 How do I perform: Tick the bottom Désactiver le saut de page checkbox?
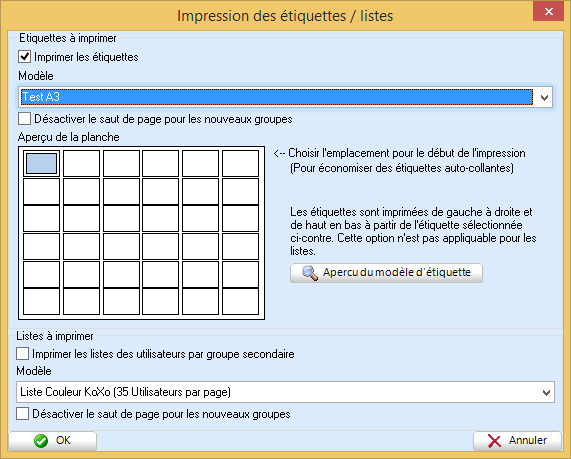pos(23,414)
